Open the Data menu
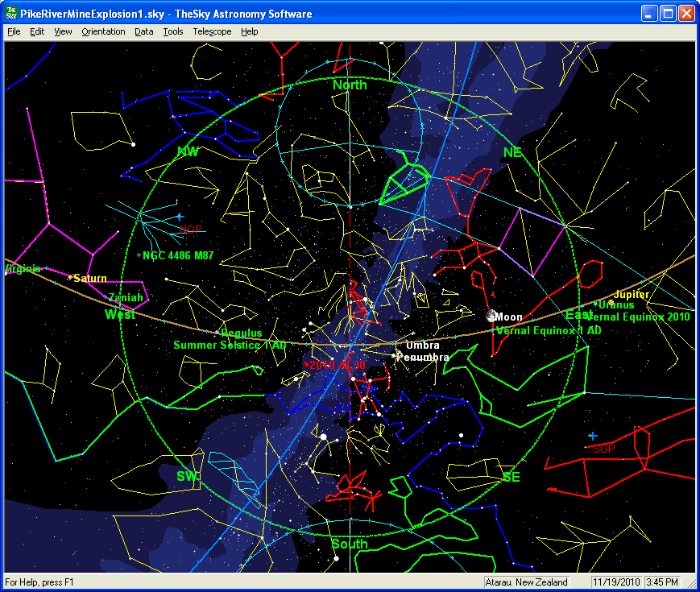Viewport: 700px width, 592px height. 144,31
